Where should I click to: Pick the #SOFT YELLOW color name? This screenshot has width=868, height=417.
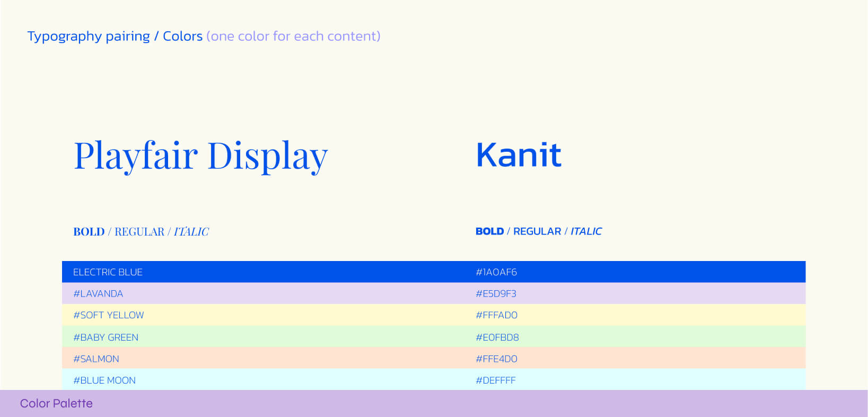point(109,315)
